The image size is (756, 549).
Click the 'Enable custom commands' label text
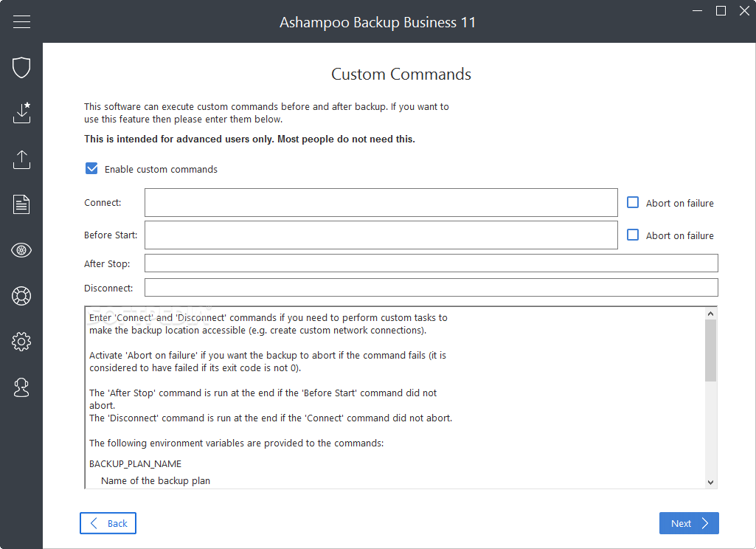tap(161, 169)
